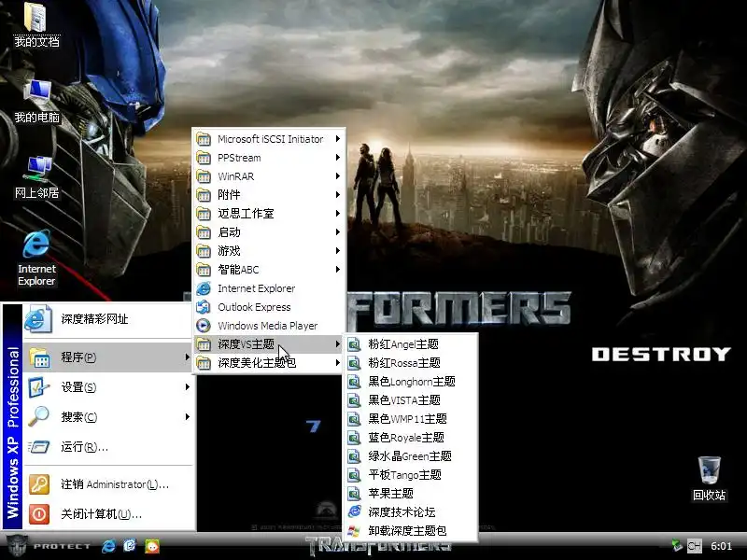The width and height of the screenshot is (747, 560).
Task: Open the 我的文档 desktop folder icon
Action: coord(35,25)
